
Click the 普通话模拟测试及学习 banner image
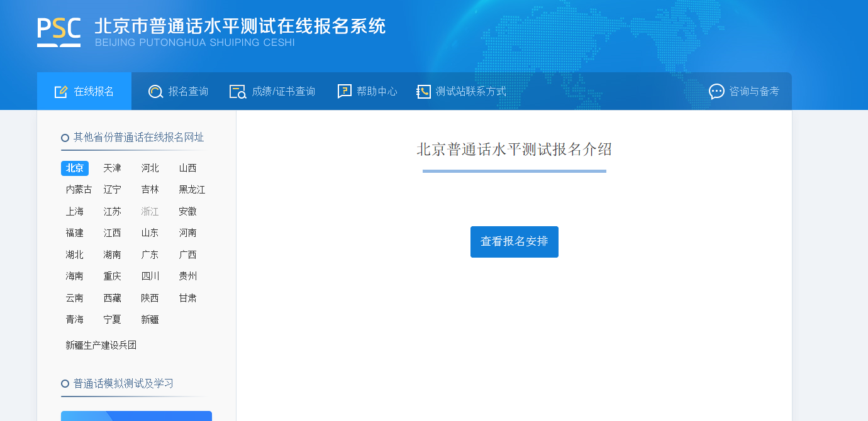click(136, 416)
